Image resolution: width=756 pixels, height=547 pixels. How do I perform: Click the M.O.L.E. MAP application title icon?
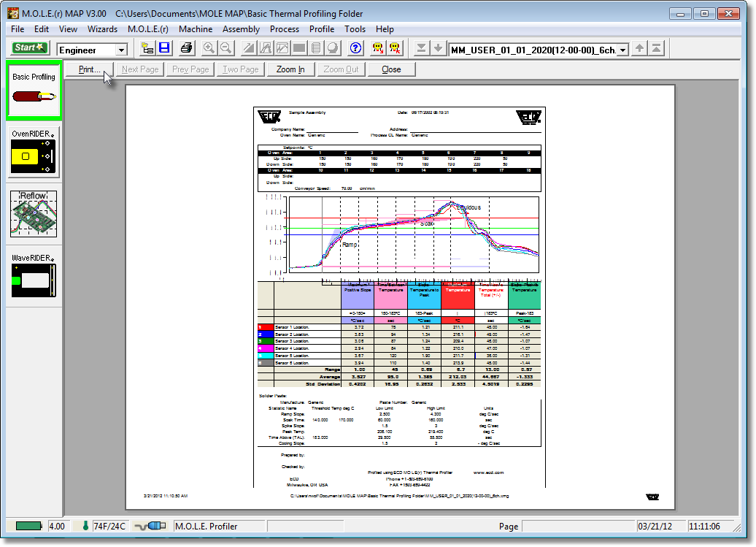pos(13,13)
